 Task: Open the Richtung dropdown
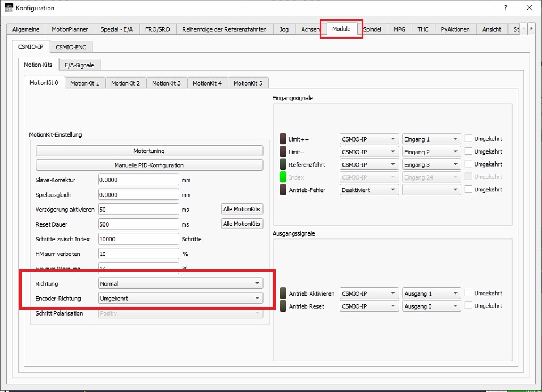coord(180,283)
